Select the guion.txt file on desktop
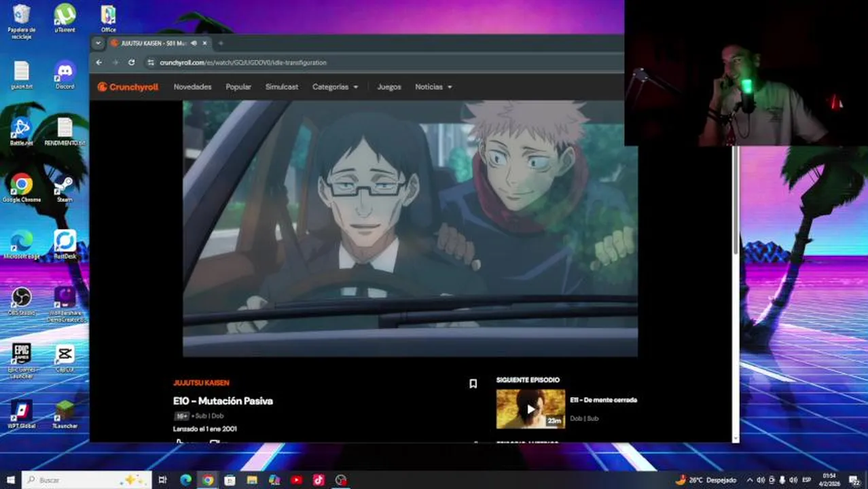Viewport: 868px width, 489px height. tap(22, 75)
